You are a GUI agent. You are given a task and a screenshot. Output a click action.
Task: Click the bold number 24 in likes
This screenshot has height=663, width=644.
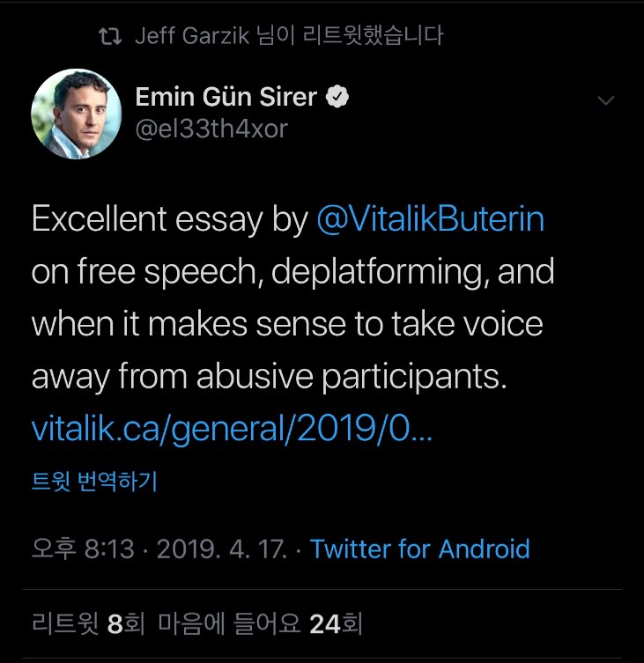coord(325,624)
